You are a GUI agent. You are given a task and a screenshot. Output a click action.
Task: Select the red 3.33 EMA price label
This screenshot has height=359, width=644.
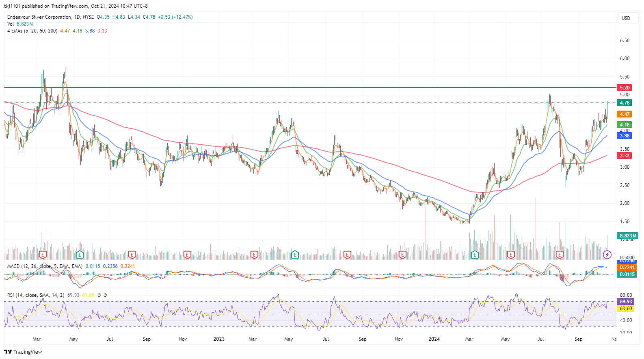625,156
